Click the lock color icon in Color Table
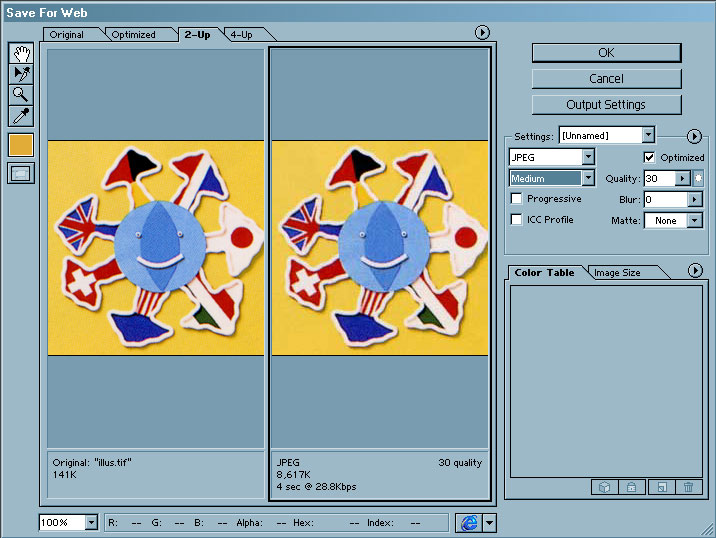This screenshot has width=716, height=538. click(x=632, y=487)
